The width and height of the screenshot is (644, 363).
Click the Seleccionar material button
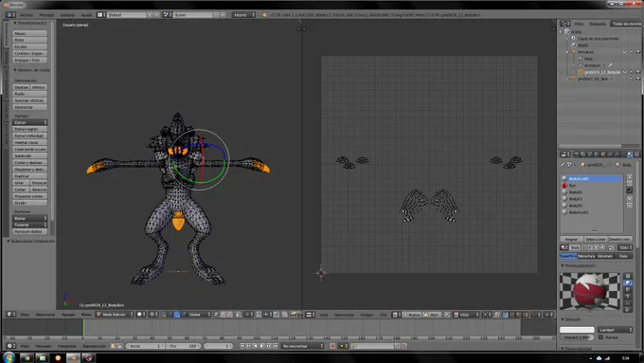pyautogui.click(x=595, y=239)
